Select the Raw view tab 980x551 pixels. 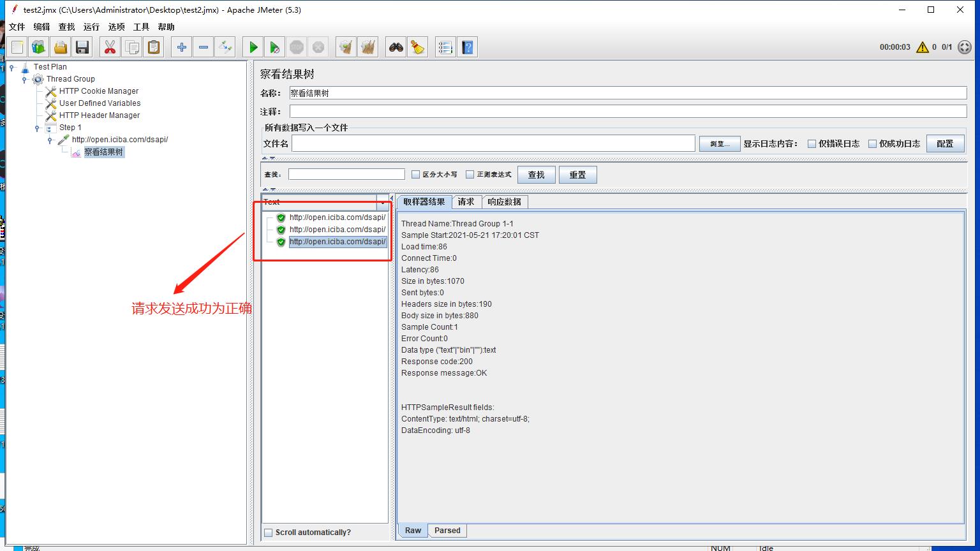point(413,531)
